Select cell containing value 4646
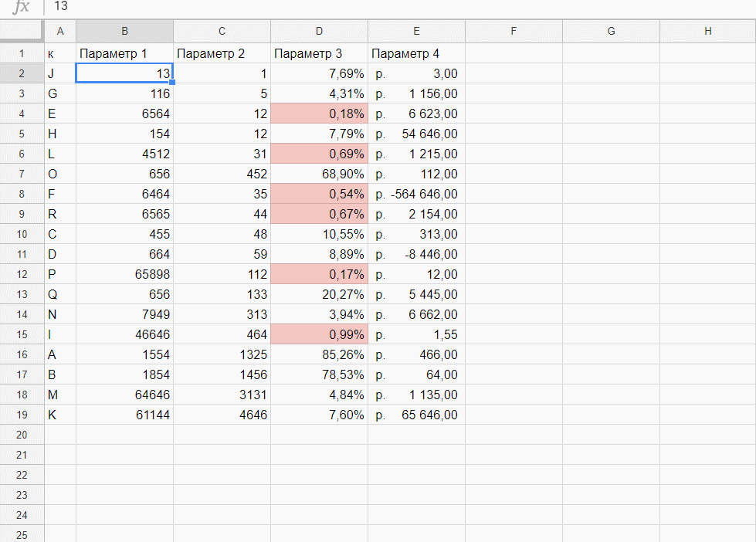This screenshot has width=756, height=542. [222, 415]
